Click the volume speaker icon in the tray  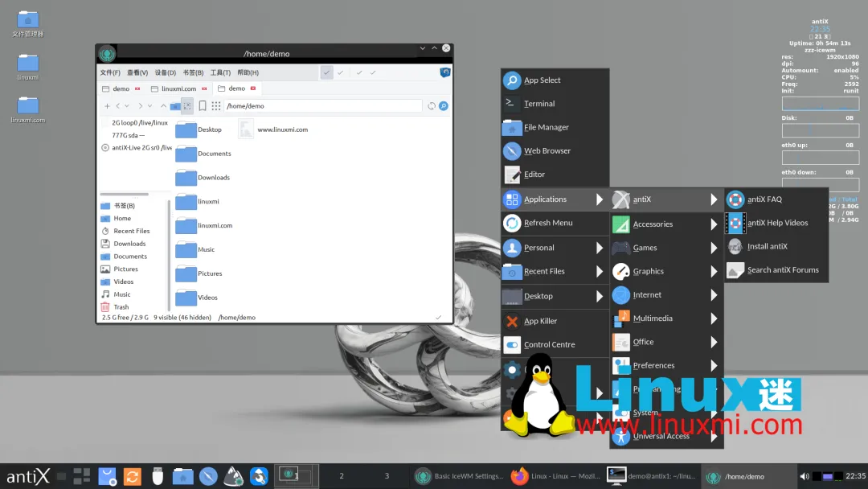click(x=805, y=476)
